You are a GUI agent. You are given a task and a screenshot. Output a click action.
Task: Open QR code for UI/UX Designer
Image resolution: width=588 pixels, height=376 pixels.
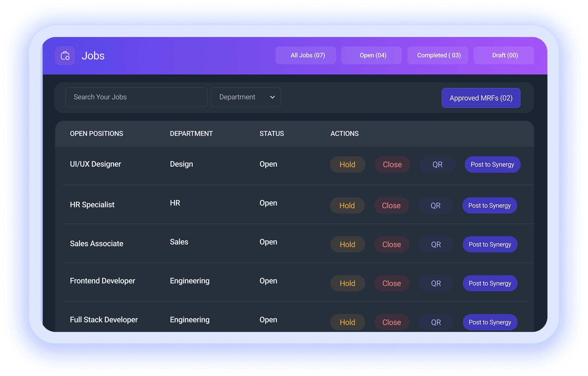point(437,164)
